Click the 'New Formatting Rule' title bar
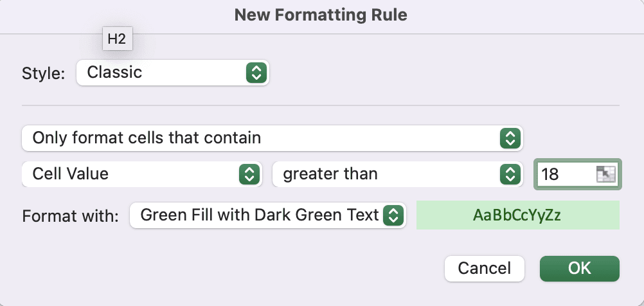The image size is (644, 306). [321, 15]
